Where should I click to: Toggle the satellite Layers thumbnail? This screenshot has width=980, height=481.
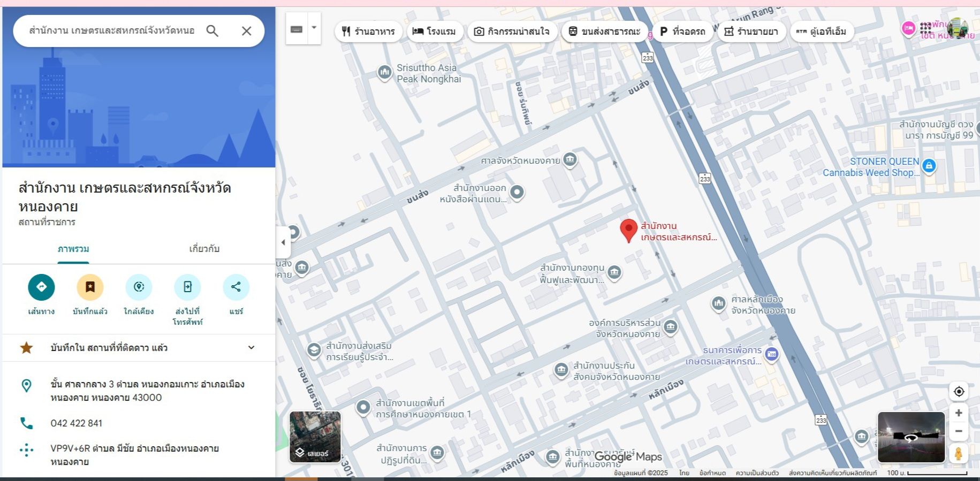[315, 437]
